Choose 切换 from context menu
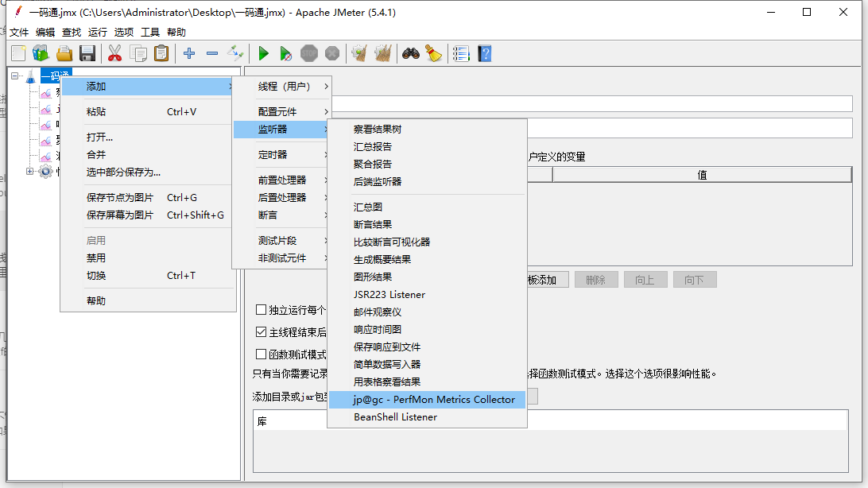The width and height of the screenshot is (868, 488). click(x=148, y=276)
